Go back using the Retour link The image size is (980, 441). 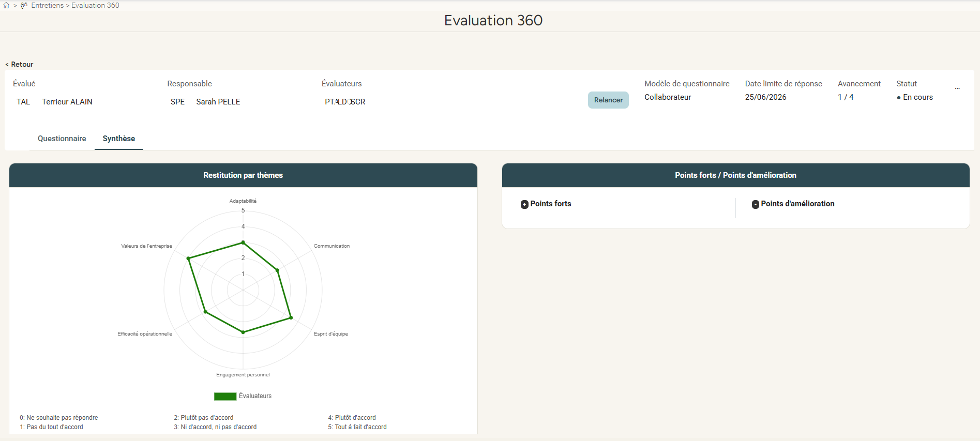19,64
